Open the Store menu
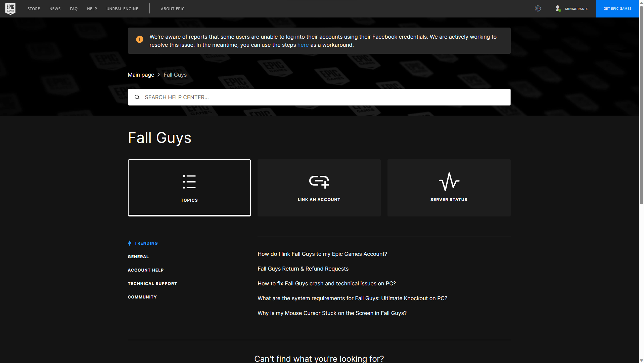The height and width of the screenshot is (363, 644). 34,9
